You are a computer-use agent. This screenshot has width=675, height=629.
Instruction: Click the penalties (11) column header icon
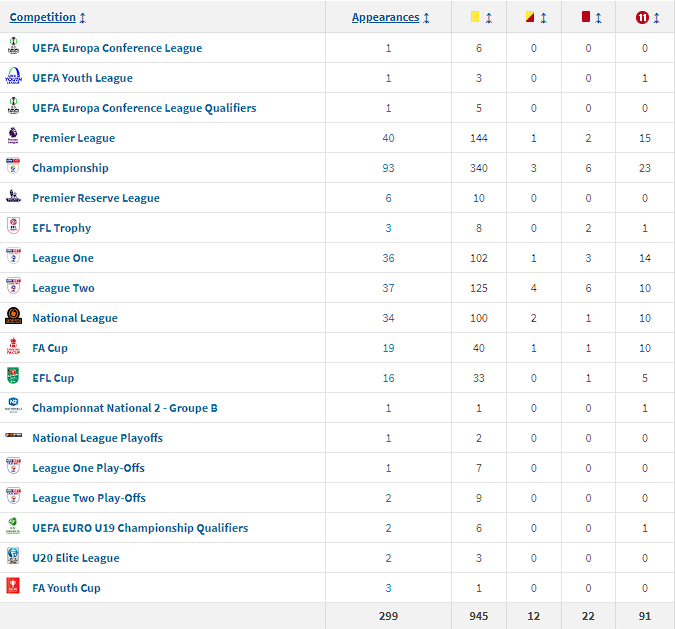(642, 18)
